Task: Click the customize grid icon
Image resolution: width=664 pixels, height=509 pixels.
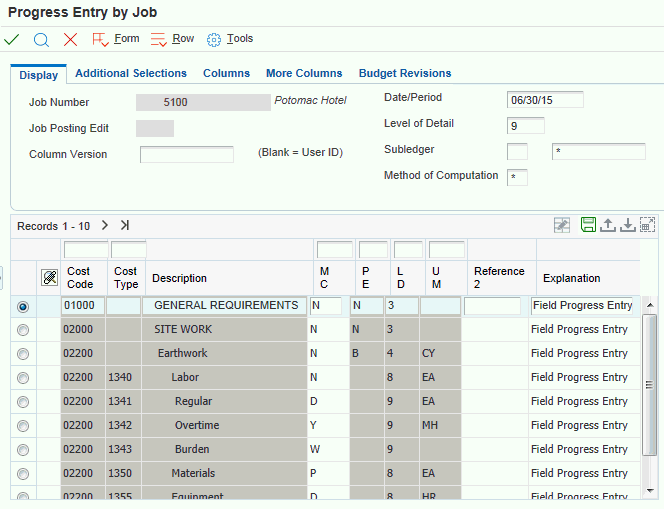Action: [x=563, y=225]
